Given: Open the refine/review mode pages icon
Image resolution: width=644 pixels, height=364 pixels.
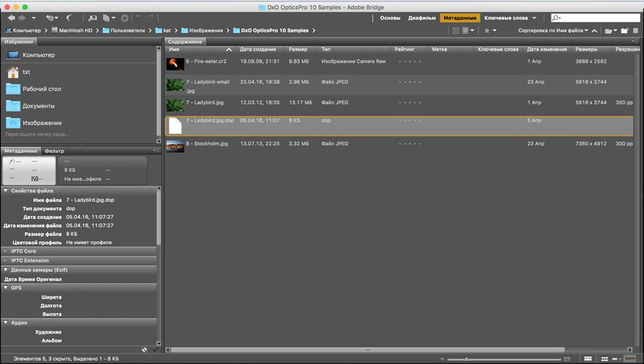Looking at the screenshot, I should tap(108, 18).
